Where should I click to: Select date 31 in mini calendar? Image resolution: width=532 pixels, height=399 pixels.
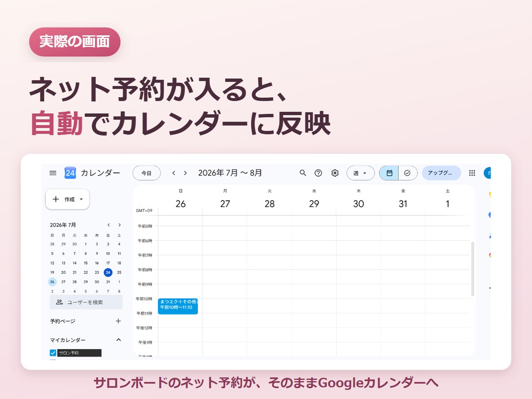coord(108,282)
